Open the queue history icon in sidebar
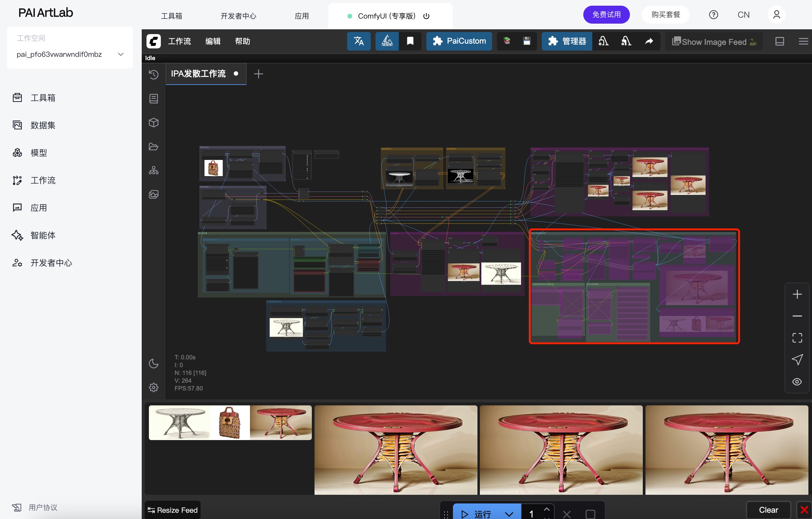 click(153, 74)
